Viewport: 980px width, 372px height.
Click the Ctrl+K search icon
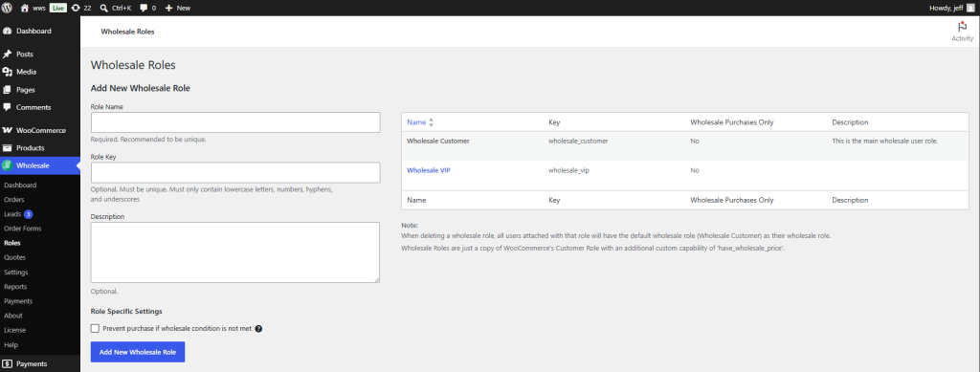tap(103, 8)
